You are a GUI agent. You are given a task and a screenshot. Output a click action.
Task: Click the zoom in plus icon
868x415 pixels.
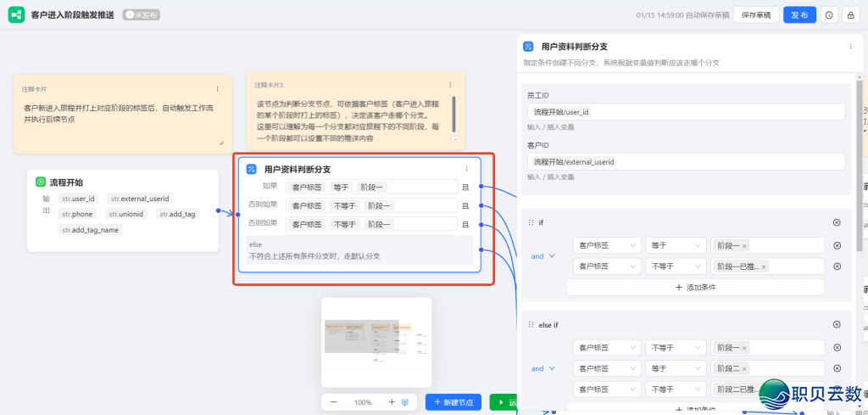point(392,401)
